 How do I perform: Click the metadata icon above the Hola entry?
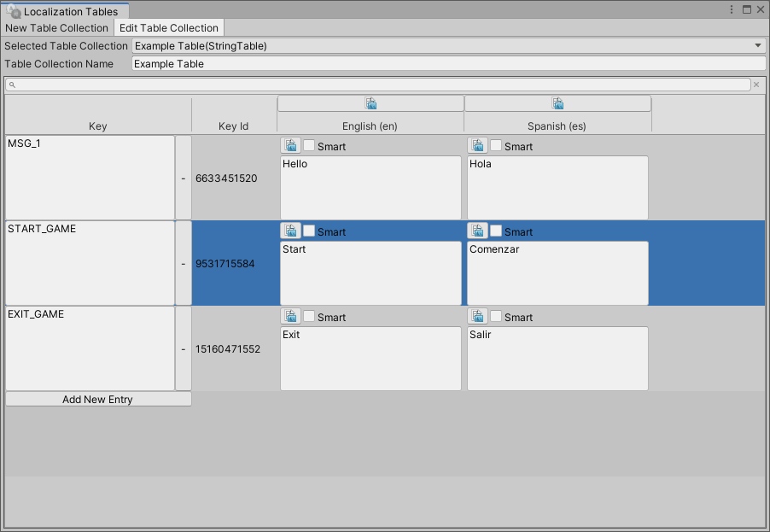pos(478,146)
